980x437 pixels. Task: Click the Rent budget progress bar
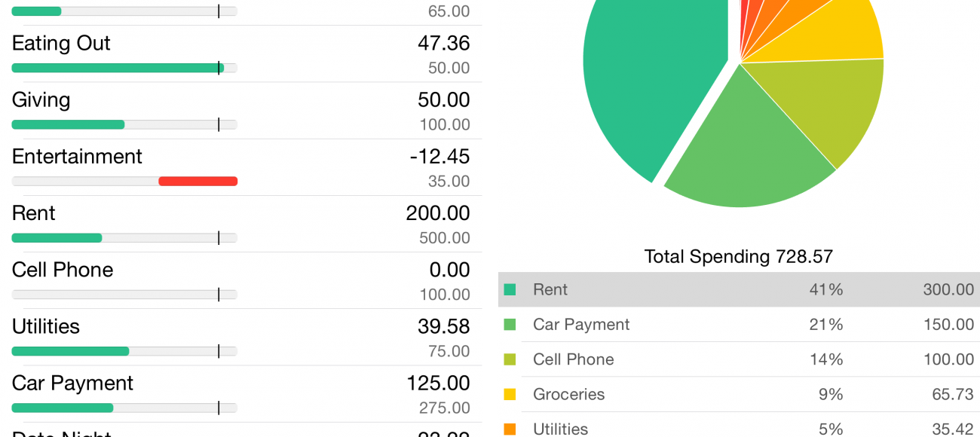coord(124,238)
